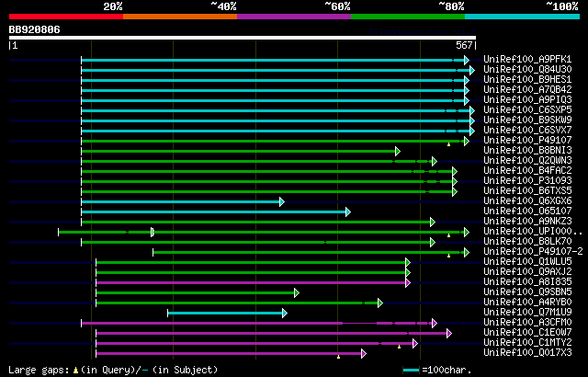Click the UniRef100_P31093 label
The image size is (588, 377).
click(x=527, y=181)
